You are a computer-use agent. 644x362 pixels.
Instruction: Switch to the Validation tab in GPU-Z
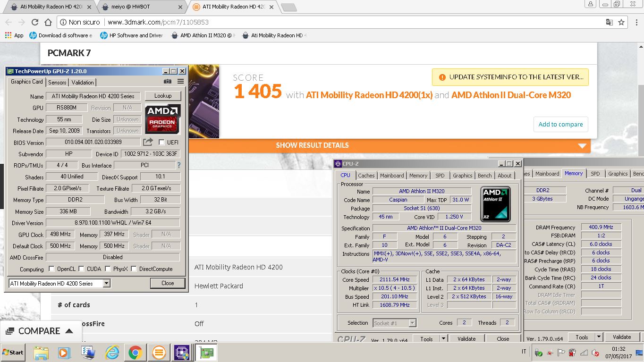coord(83,82)
